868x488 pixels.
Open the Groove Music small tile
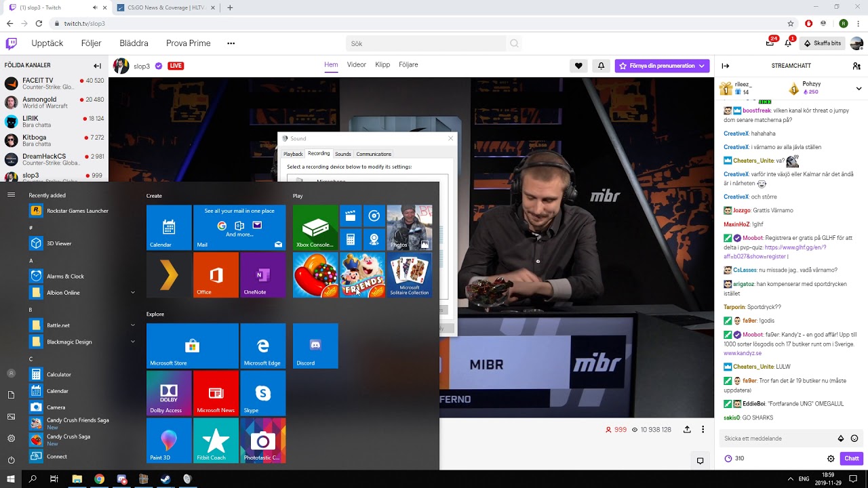[374, 216]
